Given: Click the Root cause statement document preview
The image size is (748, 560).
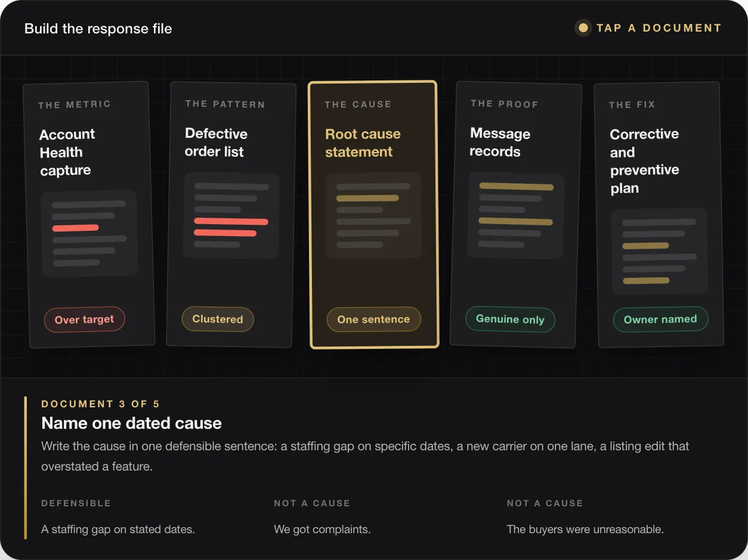Looking at the screenshot, I should pyautogui.click(x=373, y=215).
